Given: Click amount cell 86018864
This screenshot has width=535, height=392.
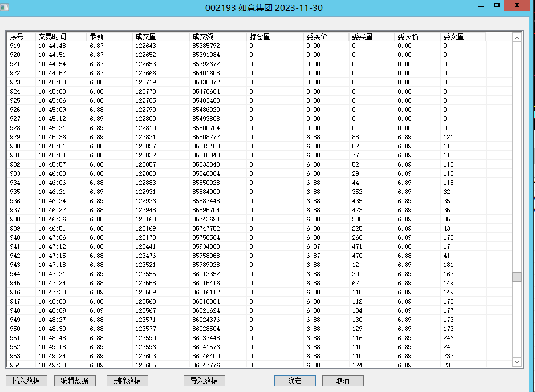Looking at the screenshot, I should (206, 301).
